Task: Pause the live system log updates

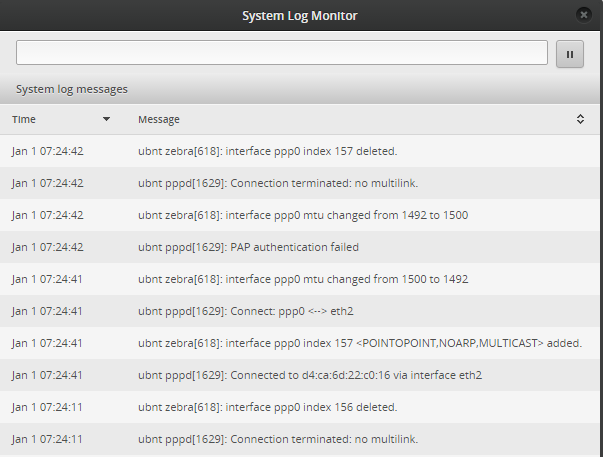Action: [x=569, y=54]
